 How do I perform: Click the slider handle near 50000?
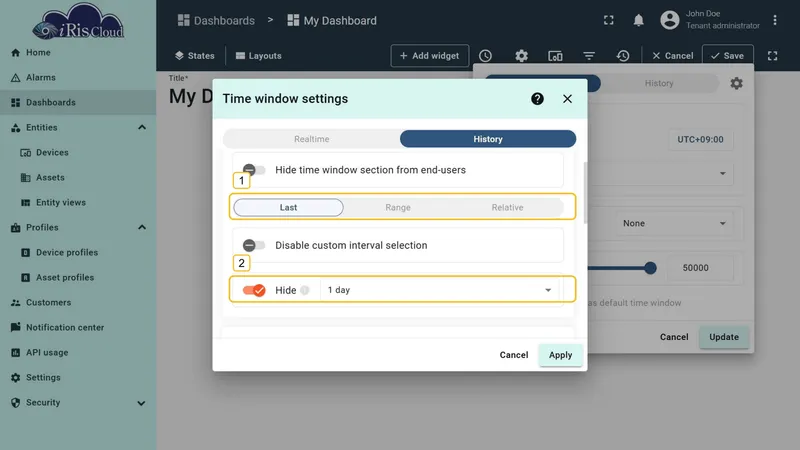(649, 268)
